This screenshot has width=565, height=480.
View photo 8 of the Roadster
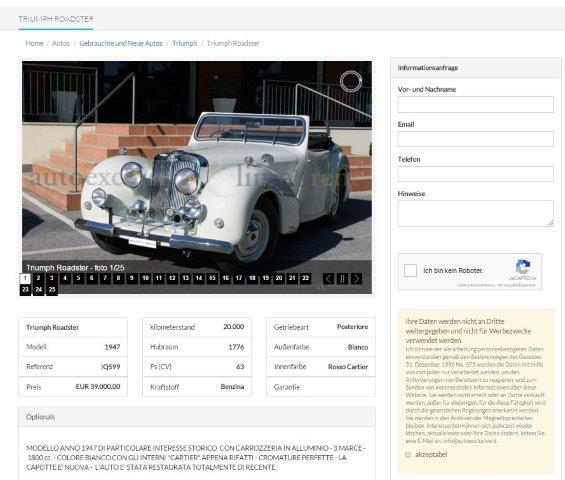pos(119,278)
